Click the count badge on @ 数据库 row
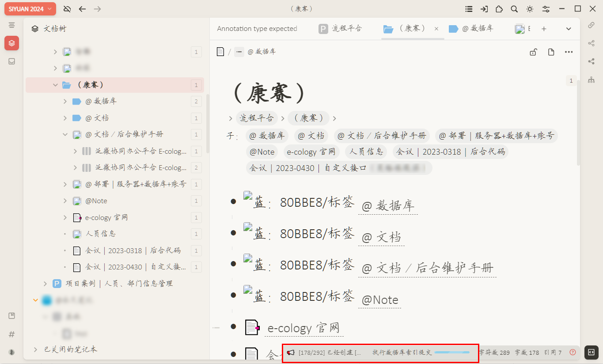Screen dimensions: 603x364 point(197,102)
